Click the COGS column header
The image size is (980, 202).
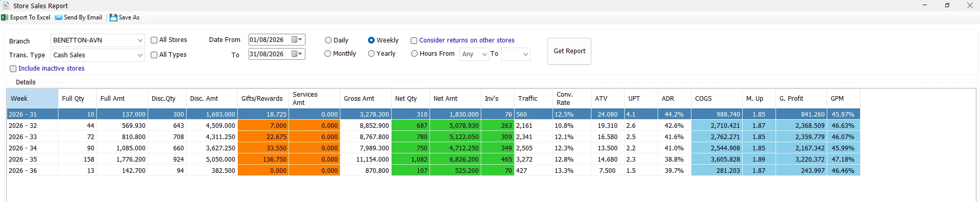[717, 99]
